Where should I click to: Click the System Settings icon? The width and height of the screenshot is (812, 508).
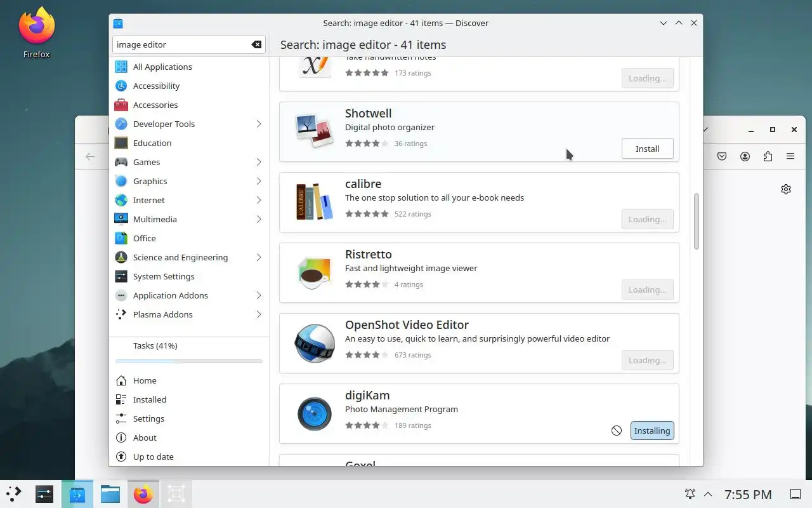pyautogui.click(x=121, y=276)
